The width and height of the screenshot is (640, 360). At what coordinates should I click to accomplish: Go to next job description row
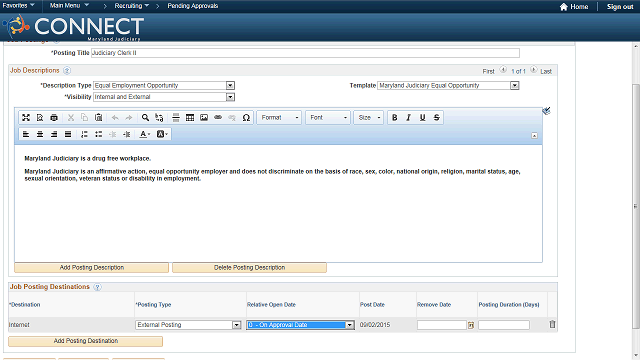tap(533, 70)
